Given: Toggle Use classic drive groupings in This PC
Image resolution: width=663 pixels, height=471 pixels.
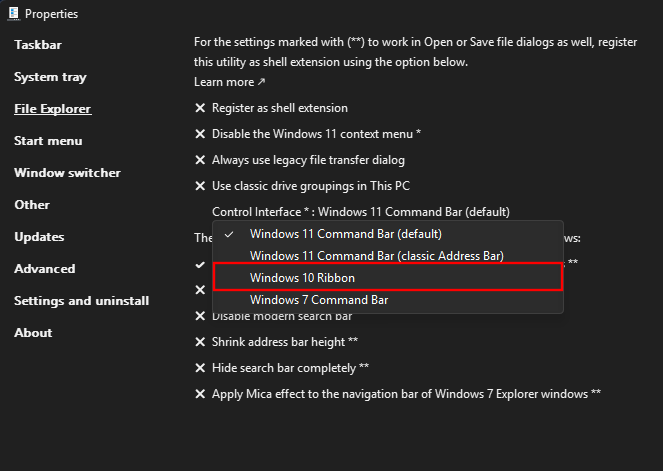Looking at the screenshot, I should coord(310,186).
